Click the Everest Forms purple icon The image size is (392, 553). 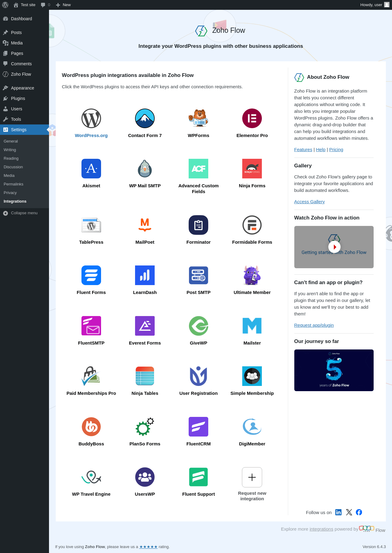tap(145, 326)
